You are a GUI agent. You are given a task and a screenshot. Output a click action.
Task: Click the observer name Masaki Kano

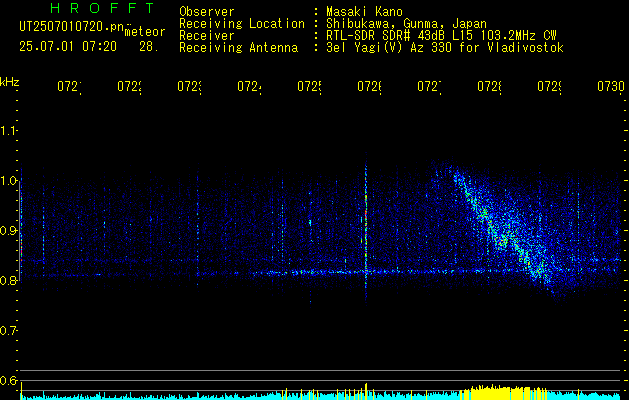tap(364, 11)
